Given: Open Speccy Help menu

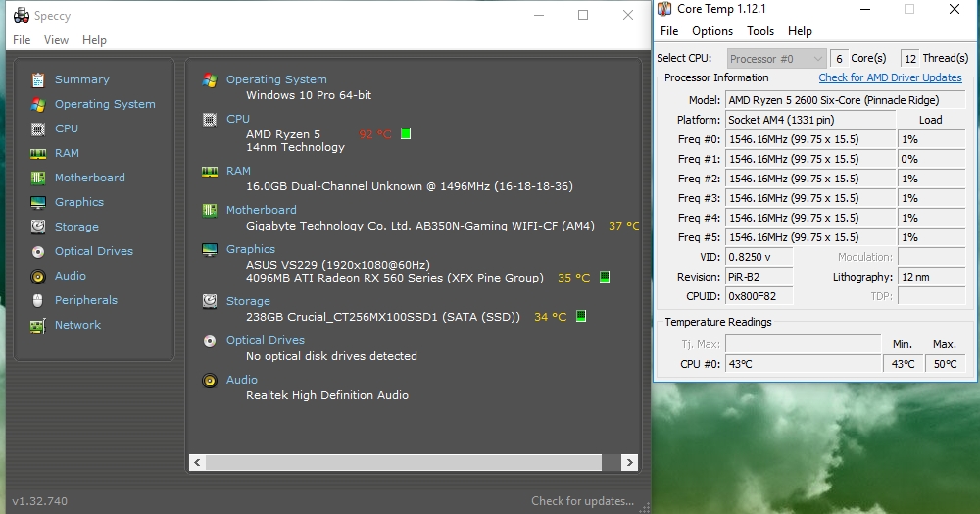Looking at the screenshot, I should (94, 40).
